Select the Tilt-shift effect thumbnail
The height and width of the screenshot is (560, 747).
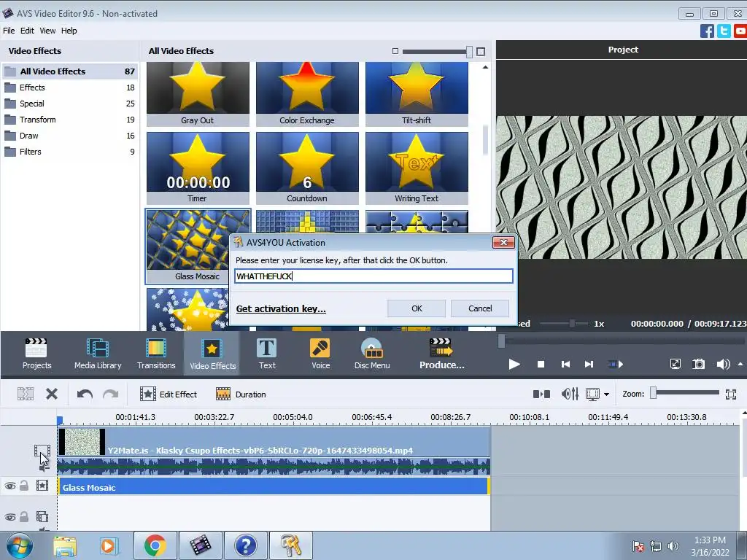[417, 94]
